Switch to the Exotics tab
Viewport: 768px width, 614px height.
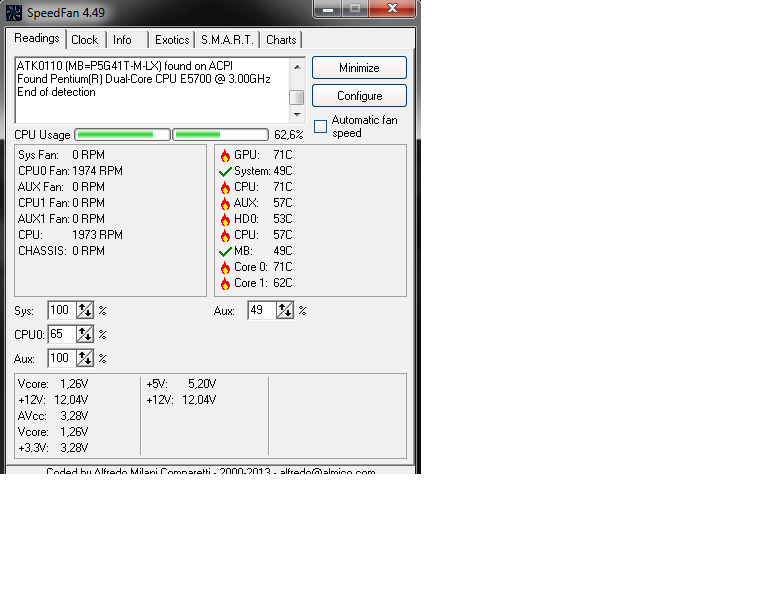pyautogui.click(x=172, y=40)
